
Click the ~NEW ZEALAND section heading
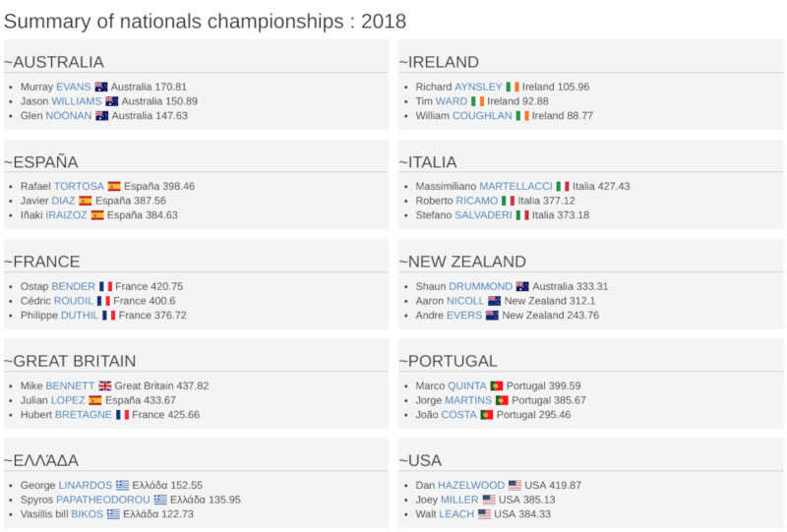(462, 262)
